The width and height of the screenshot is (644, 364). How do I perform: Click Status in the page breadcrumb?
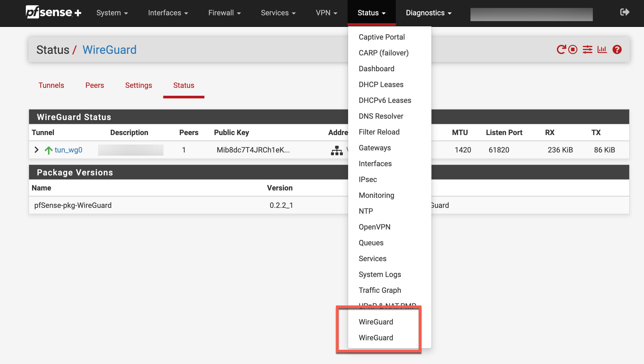tap(53, 50)
